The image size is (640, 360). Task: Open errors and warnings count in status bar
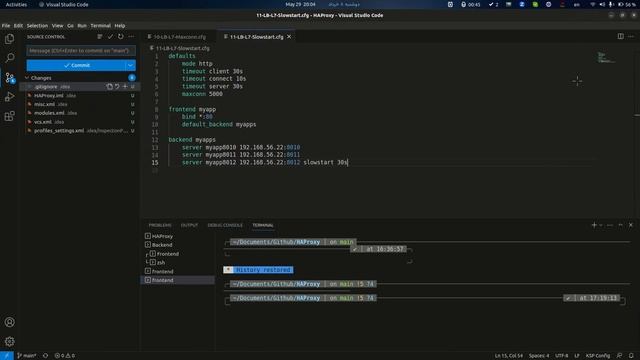pyautogui.click(x=64, y=356)
